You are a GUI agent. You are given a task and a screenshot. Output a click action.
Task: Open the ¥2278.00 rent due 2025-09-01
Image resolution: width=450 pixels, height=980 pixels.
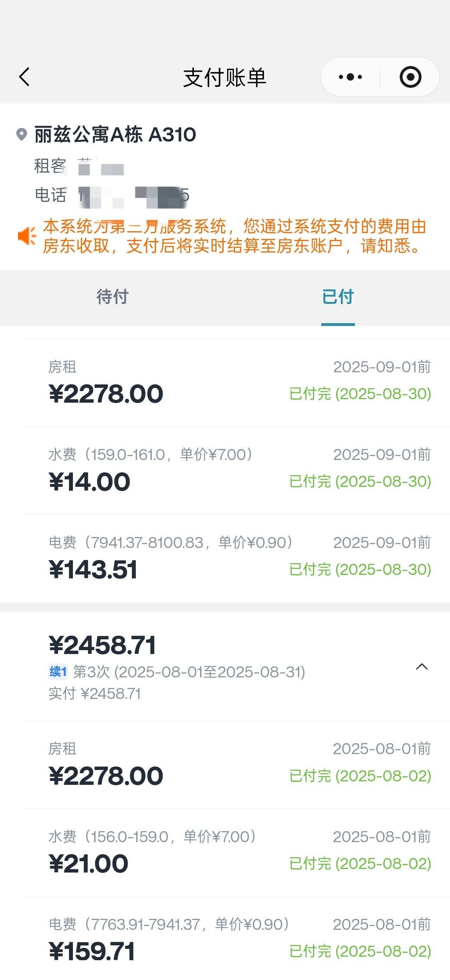point(106,393)
